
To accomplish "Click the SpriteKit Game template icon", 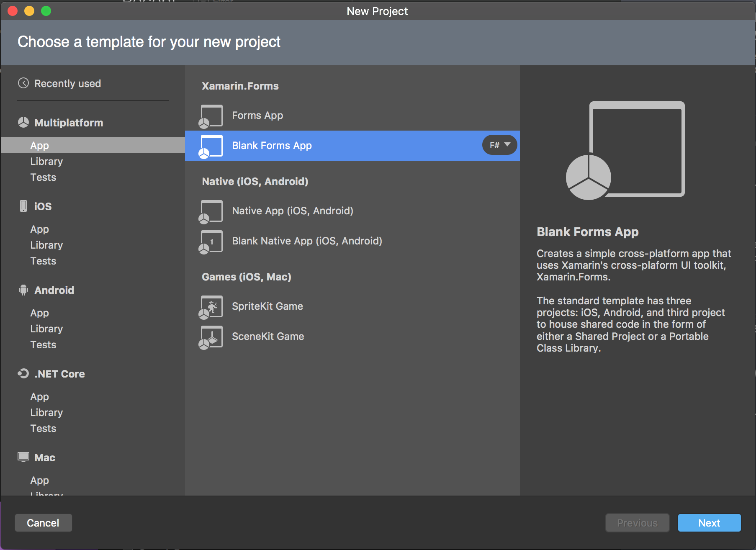I will coord(211,307).
